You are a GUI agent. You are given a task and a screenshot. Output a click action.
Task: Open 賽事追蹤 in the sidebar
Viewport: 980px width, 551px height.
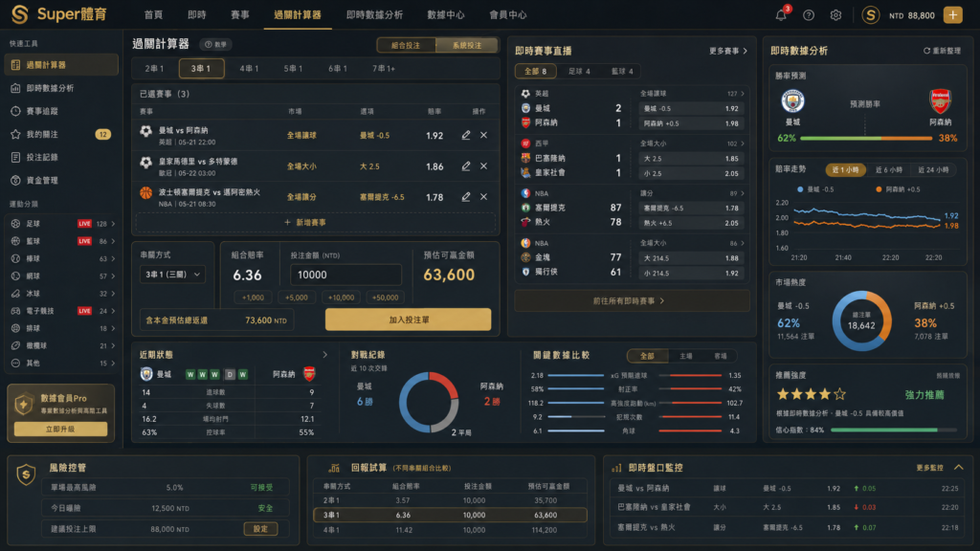[61, 111]
